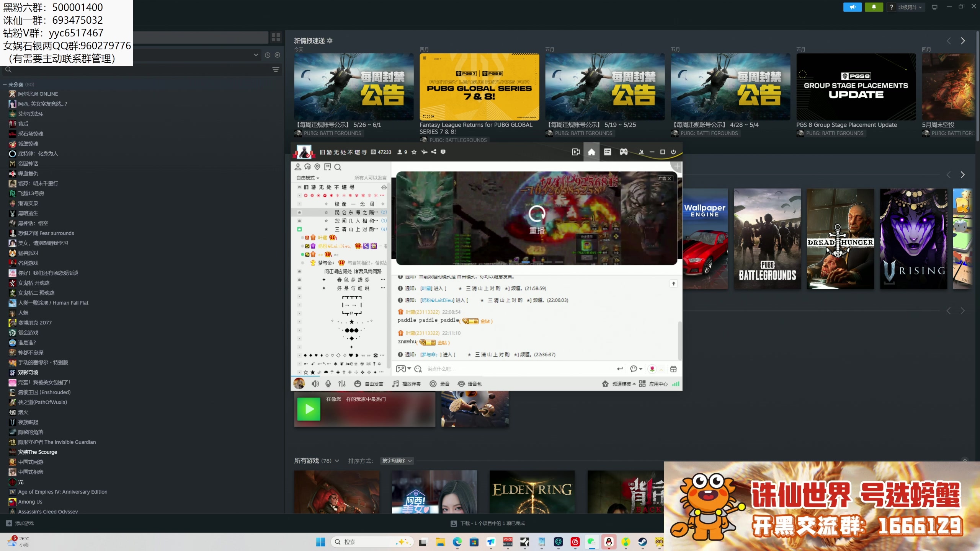Toggle YY microphone icon
The height and width of the screenshot is (551, 980).
pyautogui.click(x=328, y=384)
